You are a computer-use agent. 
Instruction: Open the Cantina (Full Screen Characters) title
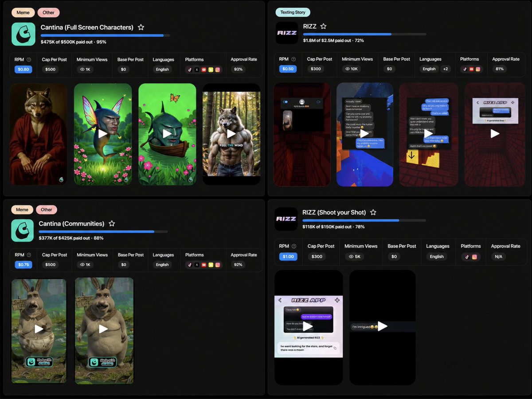[x=87, y=27]
